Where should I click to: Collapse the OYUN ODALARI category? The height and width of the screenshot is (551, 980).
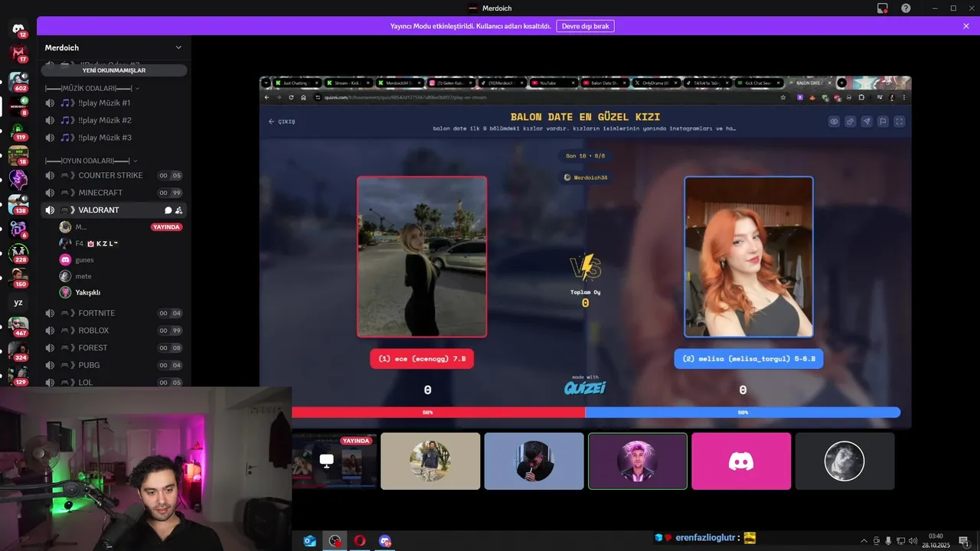tap(91, 161)
